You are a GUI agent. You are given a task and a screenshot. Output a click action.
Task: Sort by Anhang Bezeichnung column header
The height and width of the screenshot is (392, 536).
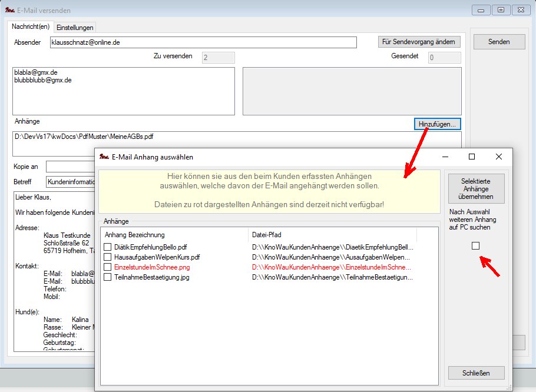[174, 235]
